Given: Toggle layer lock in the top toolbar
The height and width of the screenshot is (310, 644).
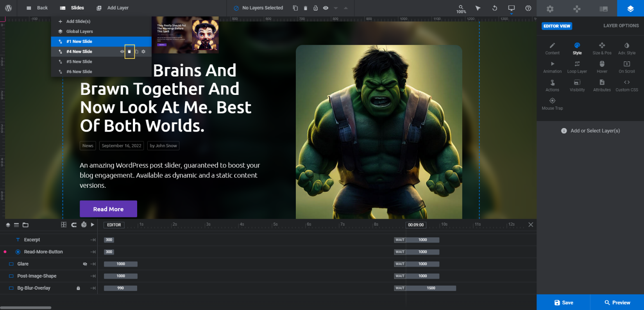Looking at the screenshot, I should click(x=315, y=8).
